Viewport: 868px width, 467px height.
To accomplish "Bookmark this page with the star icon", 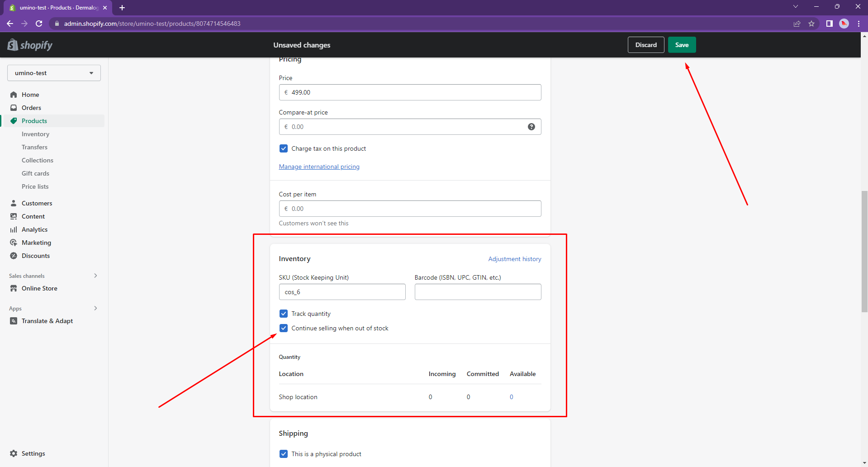I will click(811, 24).
